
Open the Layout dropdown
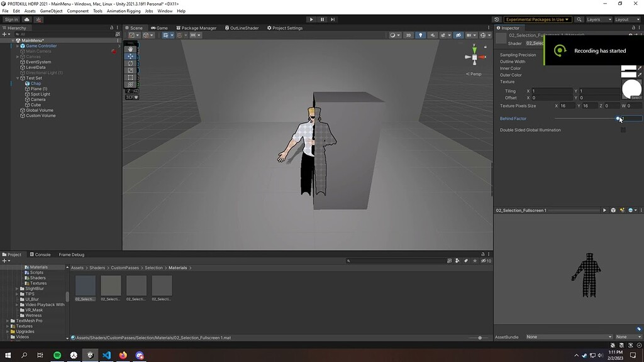pyautogui.click(x=627, y=19)
